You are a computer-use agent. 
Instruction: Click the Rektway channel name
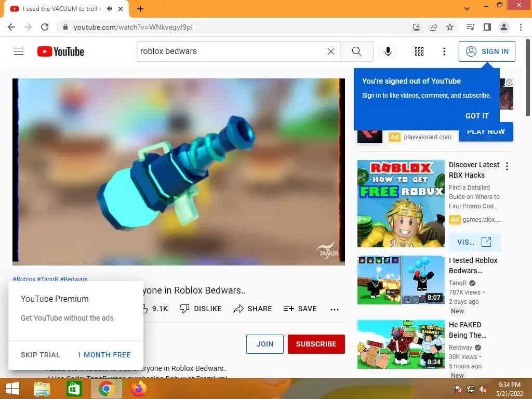460,348
